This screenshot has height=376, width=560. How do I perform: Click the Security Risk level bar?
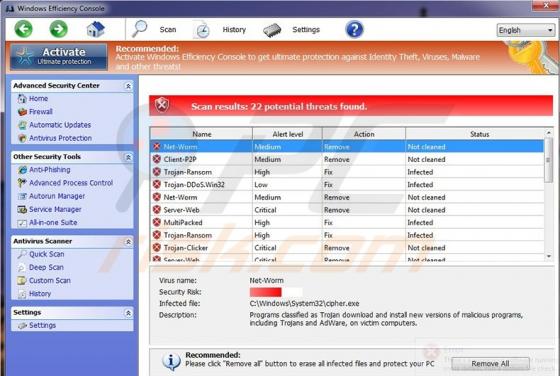coord(276,292)
